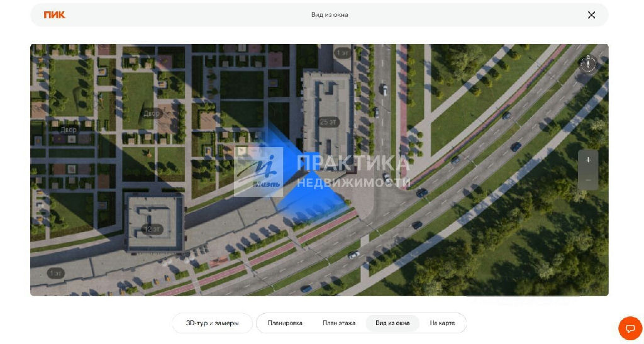Click the 1 эт label at top

343,53
